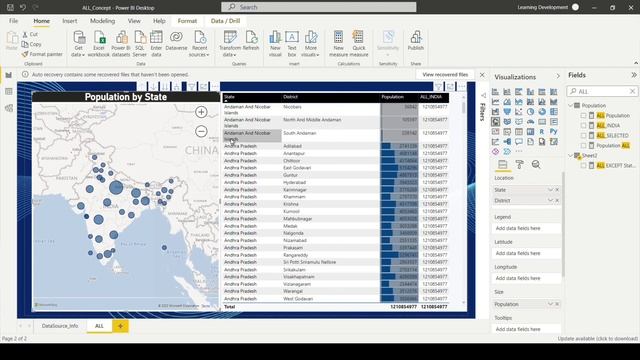Screen dimensions: 640x360
Task: Dismiss the auto recovery notification bar
Action: tap(482, 75)
